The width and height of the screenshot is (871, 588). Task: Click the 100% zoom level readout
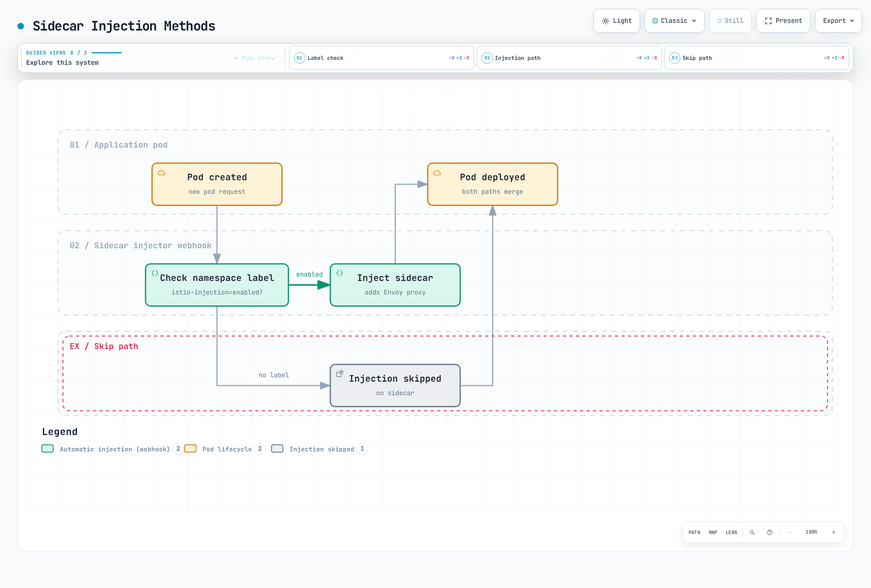tap(812, 532)
